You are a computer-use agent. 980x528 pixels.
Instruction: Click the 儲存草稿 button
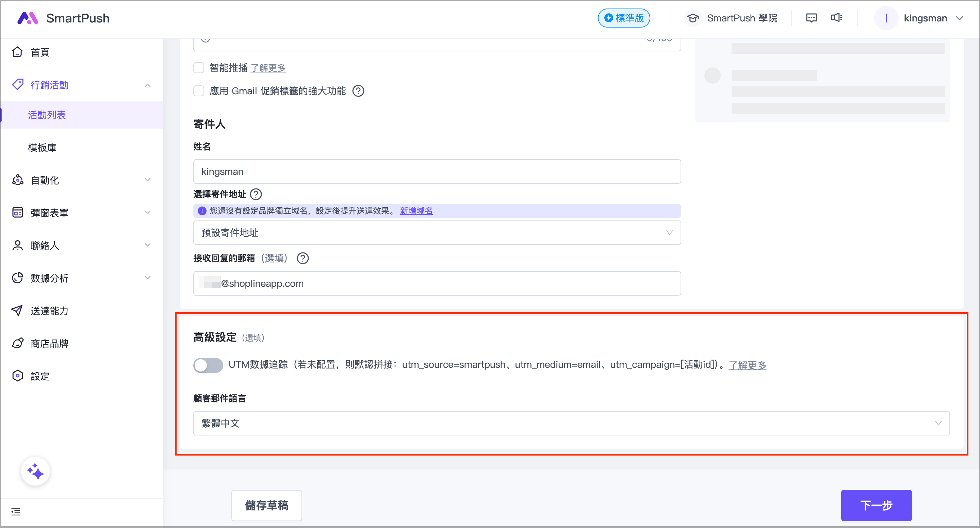pos(267,505)
